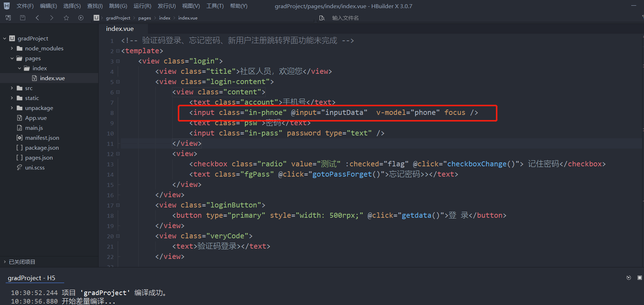Open main.js from the project tree
The width and height of the screenshot is (644, 305).
point(34,128)
